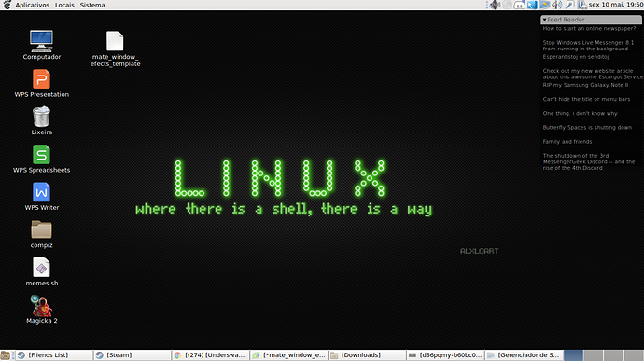Open the Sistema menu
The image size is (644, 361).
92,5
